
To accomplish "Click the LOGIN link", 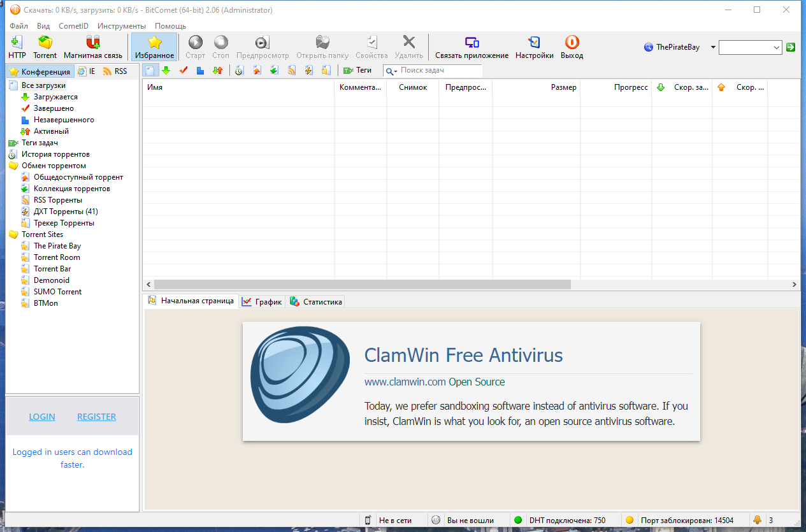I will click(x=42, y=417).
